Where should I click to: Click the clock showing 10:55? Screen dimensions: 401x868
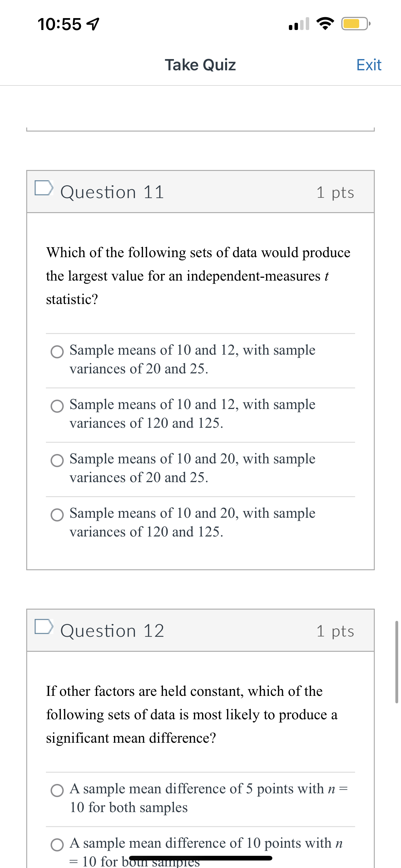click(x=60, y=24)
